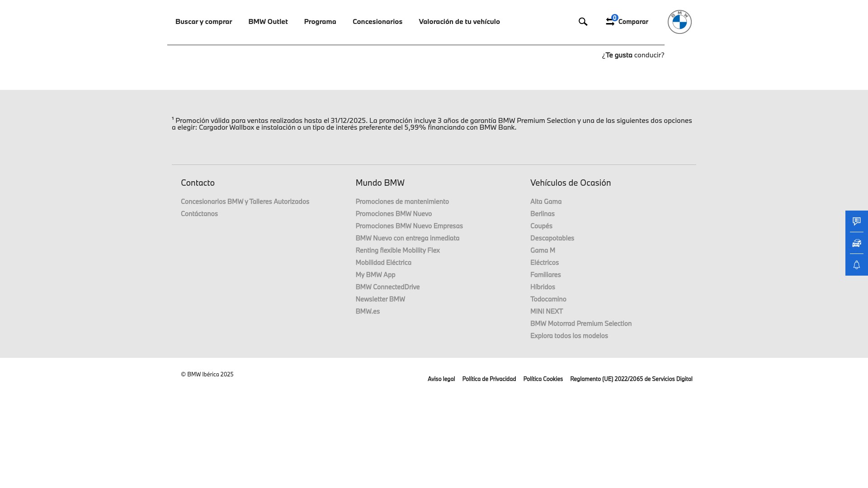This screenshot has width=868, height=488.
Task: Select Berlinas category
Action: 542,214
